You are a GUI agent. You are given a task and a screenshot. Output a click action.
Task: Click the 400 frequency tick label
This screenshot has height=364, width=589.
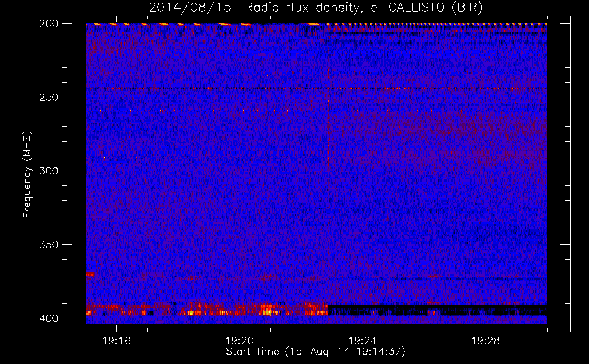49,318
